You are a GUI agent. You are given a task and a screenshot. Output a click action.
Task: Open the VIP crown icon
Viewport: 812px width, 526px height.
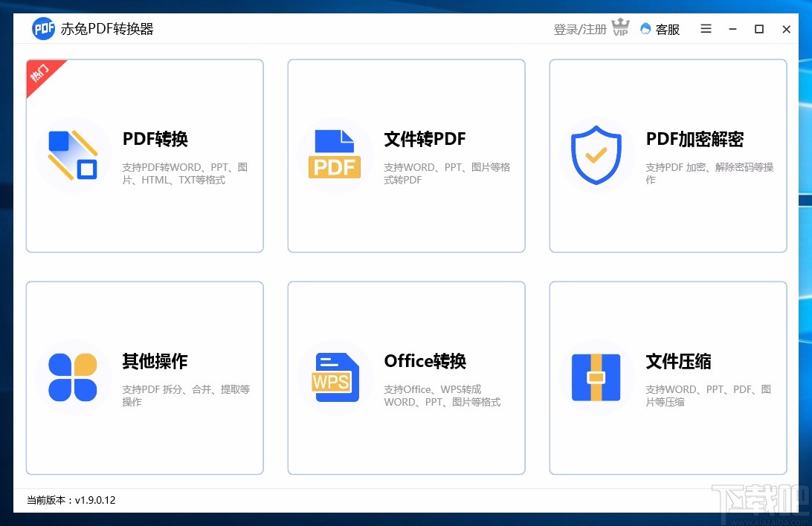[x=620, y=27]
